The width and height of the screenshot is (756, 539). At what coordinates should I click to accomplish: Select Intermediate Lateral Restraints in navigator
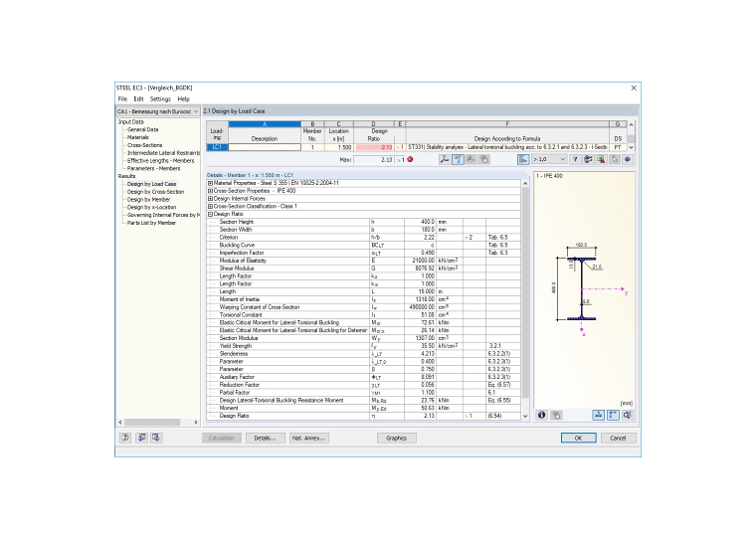tap(163, 153)
